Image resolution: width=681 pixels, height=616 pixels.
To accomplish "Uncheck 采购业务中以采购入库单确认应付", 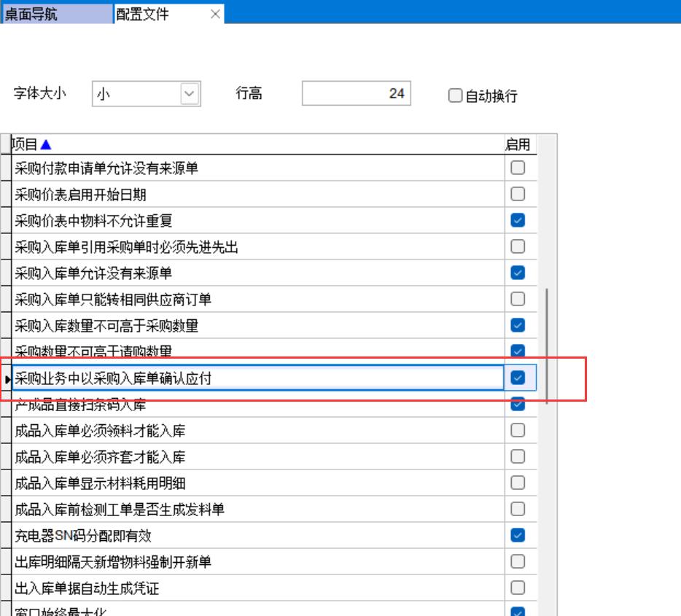I will coord(518,378).
